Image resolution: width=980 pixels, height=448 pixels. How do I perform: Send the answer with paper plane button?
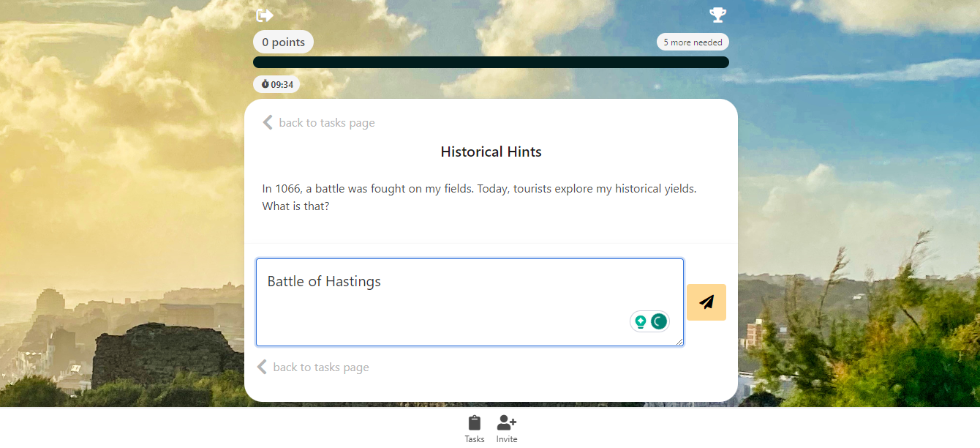click(706, 302)
